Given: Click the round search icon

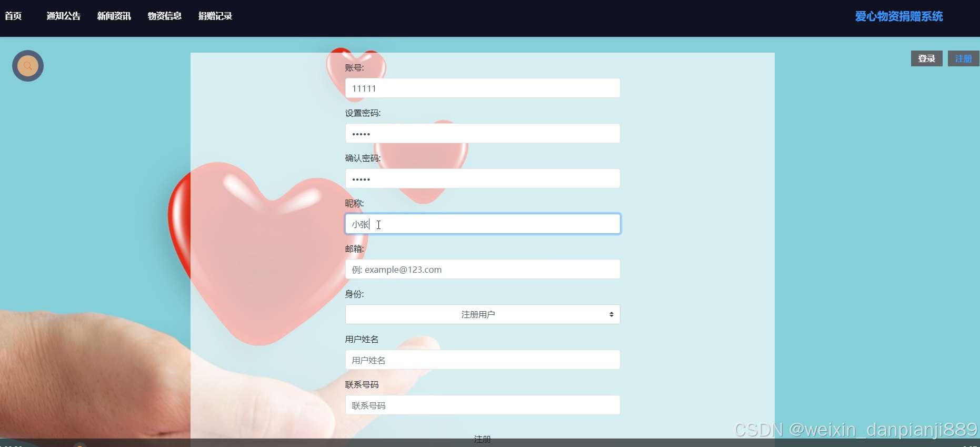Looking at the screenshot, I should pos(28,66).
